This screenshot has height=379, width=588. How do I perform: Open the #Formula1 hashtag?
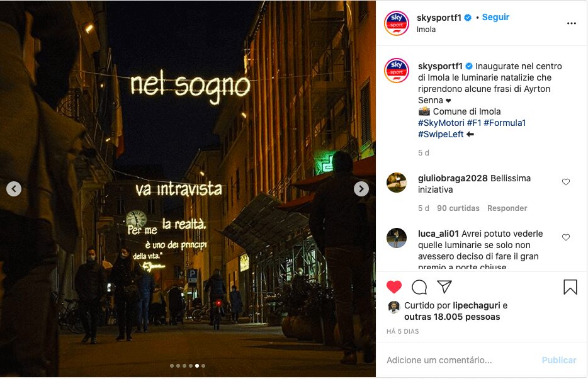(505, 123)
